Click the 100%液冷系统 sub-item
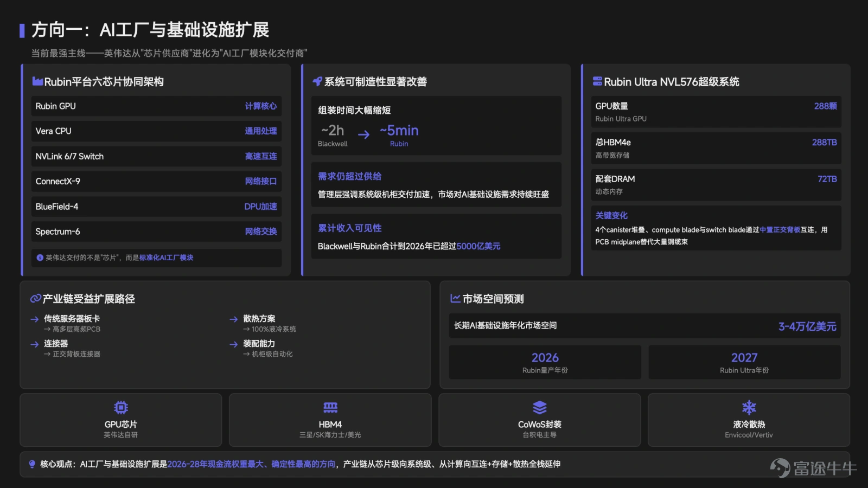The width and height of the screenshot is (868, 488). click(x=274, y=329)
